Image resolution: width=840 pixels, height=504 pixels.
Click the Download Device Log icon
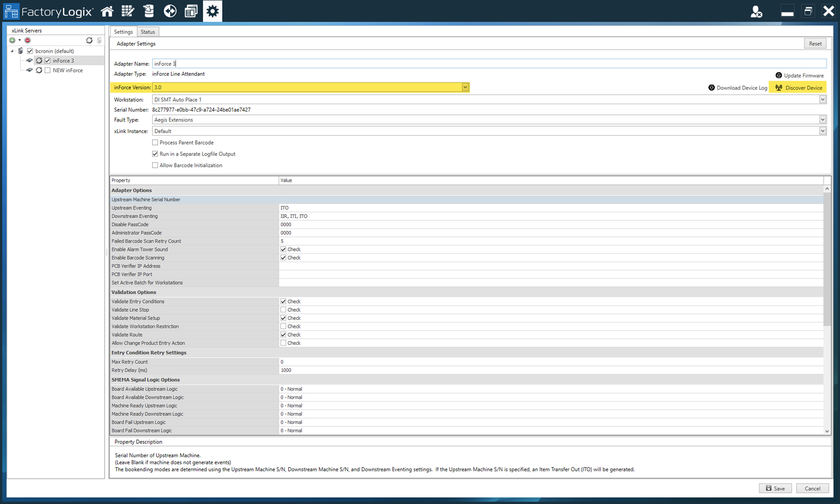point(711,88)
